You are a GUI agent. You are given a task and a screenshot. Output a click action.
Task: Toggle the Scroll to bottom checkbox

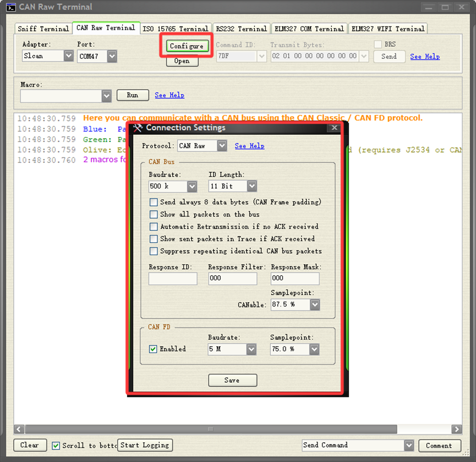[x=56, y=445]
